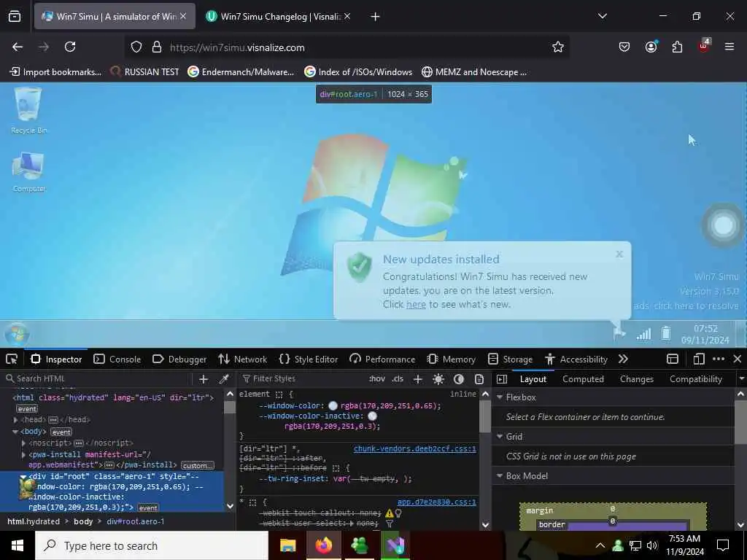This screenshot has height=560, width=747.
Task: Collapse the Flexbox section
Action: (500, 397)
